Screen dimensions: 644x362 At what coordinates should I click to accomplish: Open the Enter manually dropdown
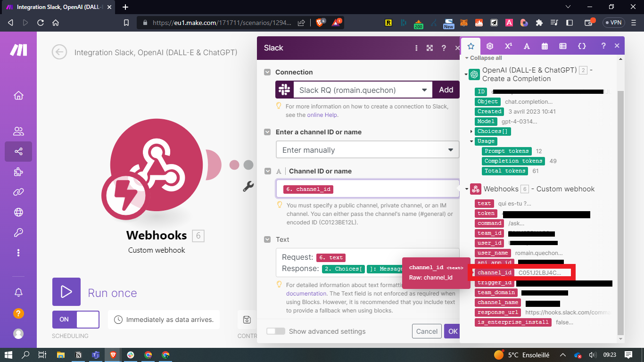(367, 150)
